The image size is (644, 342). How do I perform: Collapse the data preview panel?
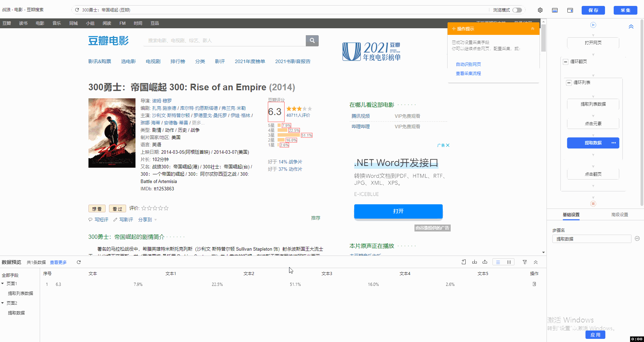pos(536,262)
